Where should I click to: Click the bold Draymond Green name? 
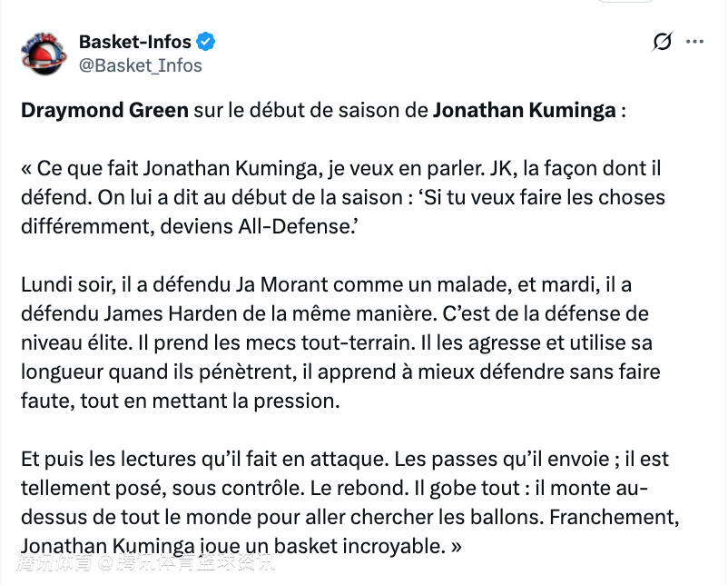pos(104,112)
